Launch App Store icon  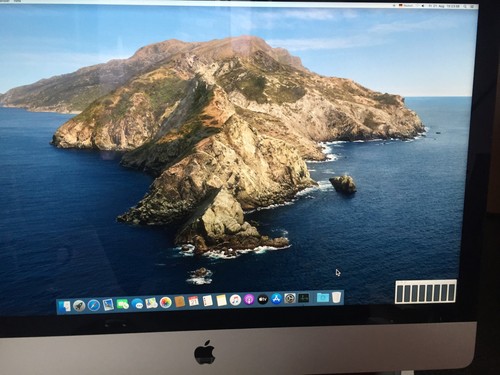[x=276, y=299]
